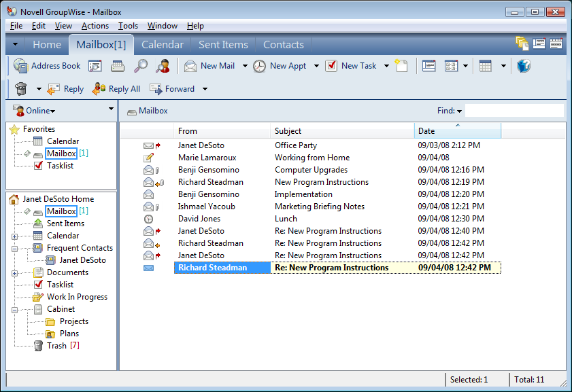Click the trash can delete icon
572x392 pixels.
(21, 89)
